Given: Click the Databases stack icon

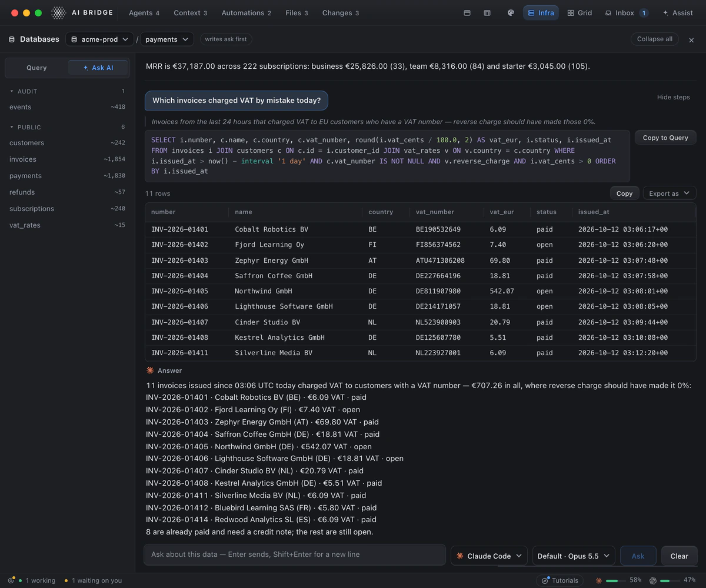Looking at the screenshot, I should coord(12,39).
